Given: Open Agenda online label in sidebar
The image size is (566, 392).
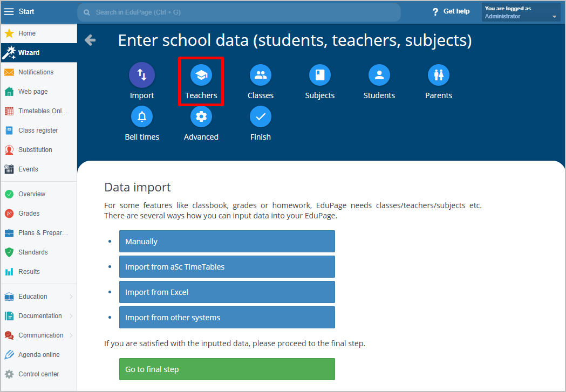Looking at the screenshot, I should tap(39, 354).
